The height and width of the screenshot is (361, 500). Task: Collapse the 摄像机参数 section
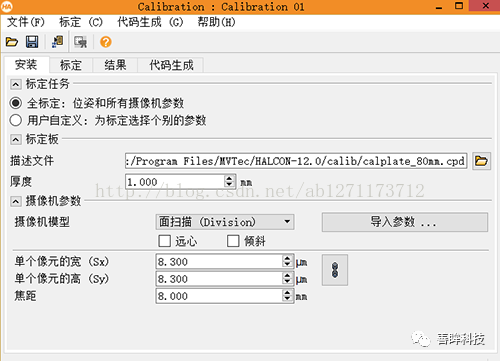click(x=16, y=201)
